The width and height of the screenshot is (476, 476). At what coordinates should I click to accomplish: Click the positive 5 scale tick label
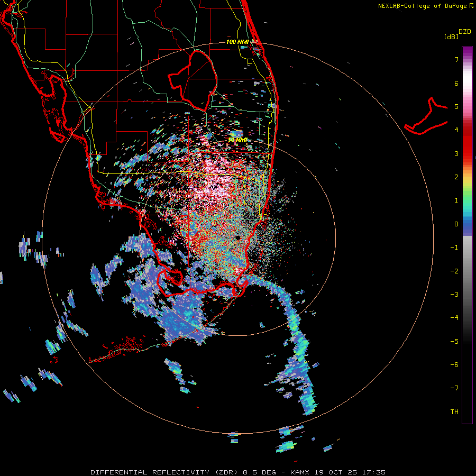pos(456,106)
